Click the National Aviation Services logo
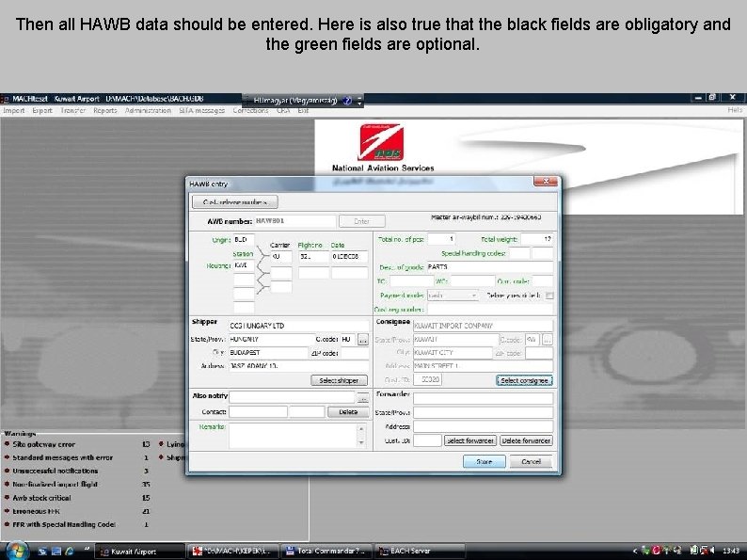Image resolution: width=747 pixels, height=560 pixels. [x=381, y=142]
